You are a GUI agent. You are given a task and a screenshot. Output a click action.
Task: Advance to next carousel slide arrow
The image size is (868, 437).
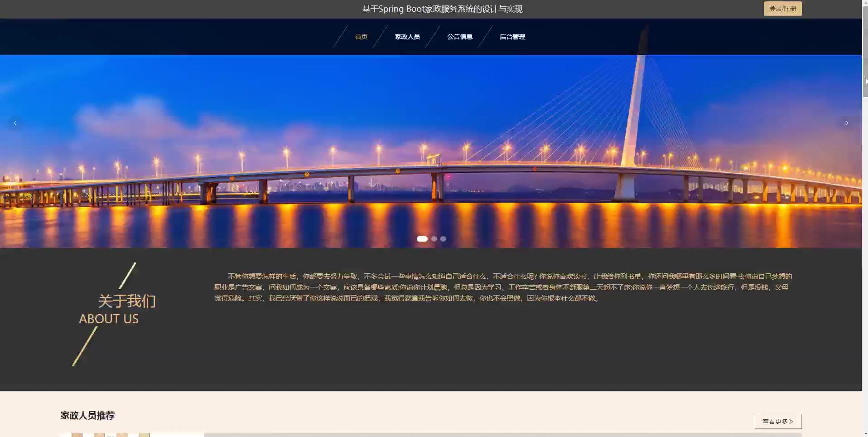846,123
